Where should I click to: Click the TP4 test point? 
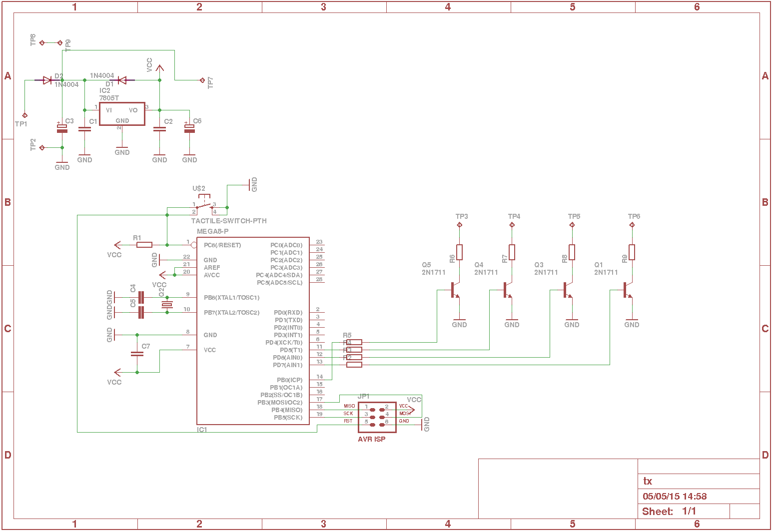[x=512, y=225]
